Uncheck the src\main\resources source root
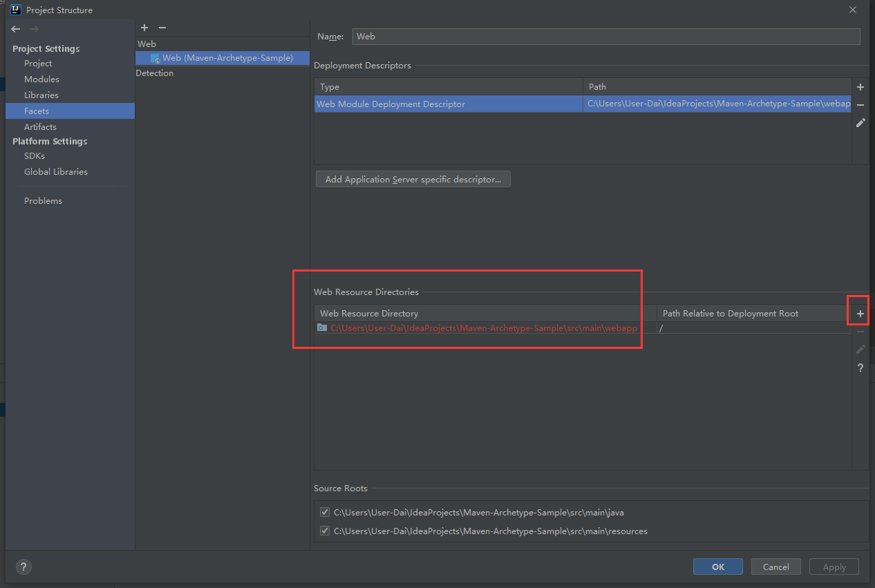 pyautogui.click(x=325, y=531)
